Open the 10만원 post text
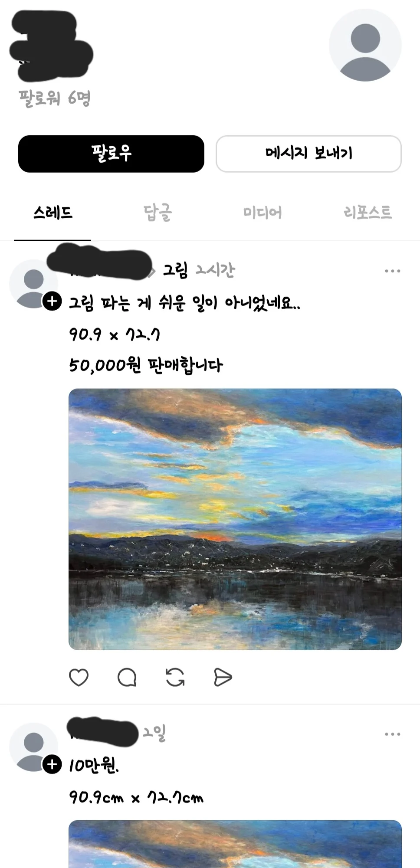The width and height of the screenshot is (420, 868). (x=94, y=765)
